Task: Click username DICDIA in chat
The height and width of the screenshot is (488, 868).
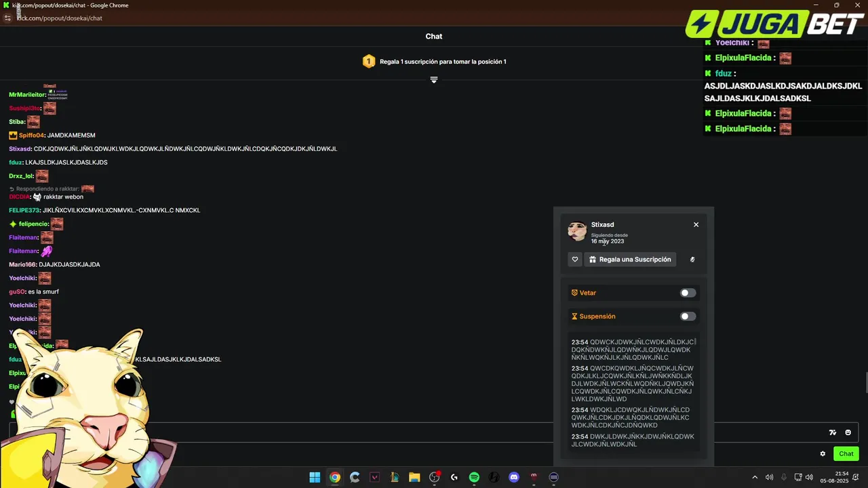Action: (19, 197)
